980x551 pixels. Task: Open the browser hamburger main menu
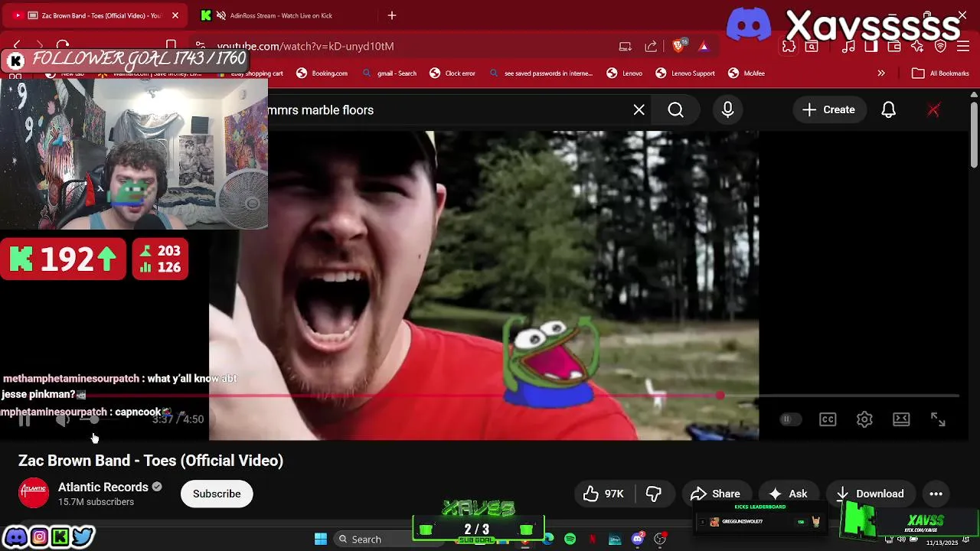coord(963,47)
